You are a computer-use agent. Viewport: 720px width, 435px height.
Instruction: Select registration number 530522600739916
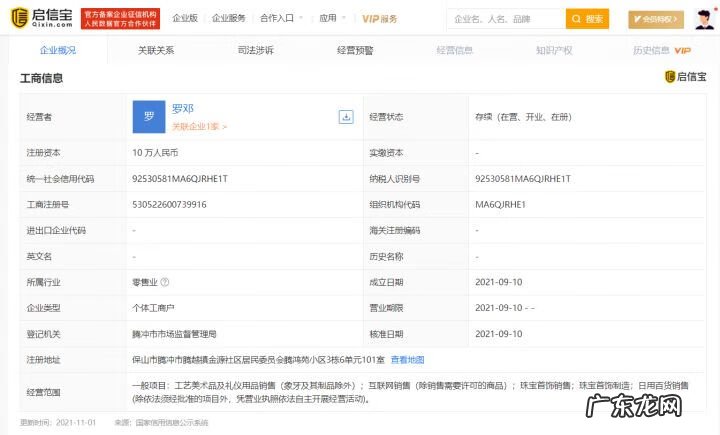169,204
